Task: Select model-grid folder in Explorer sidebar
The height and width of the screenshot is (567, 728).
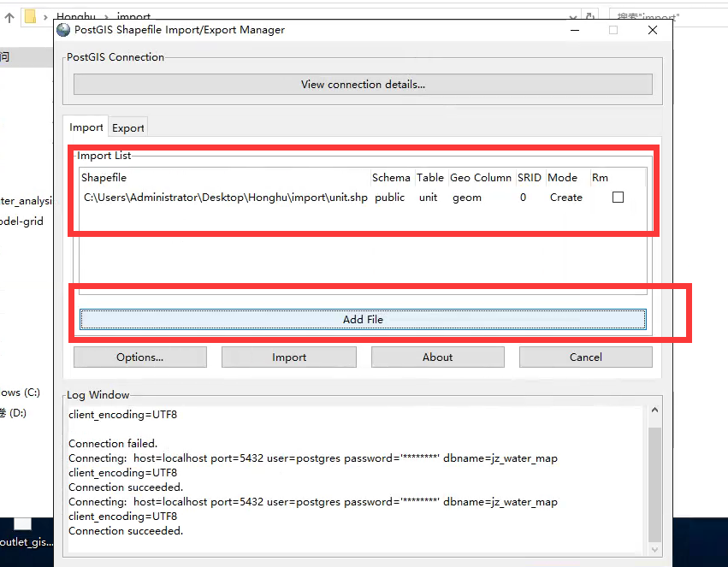Action: [x=21, y=221]
